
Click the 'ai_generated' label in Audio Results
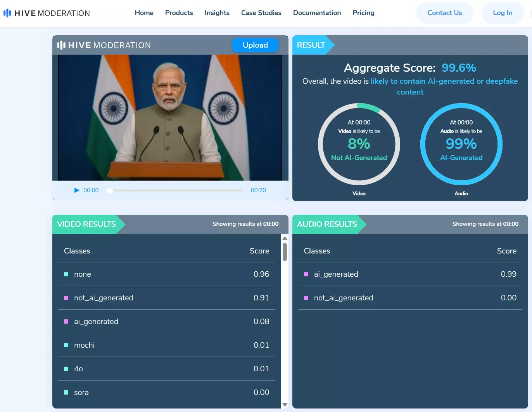pyautogui.click(x=336, y=274)
